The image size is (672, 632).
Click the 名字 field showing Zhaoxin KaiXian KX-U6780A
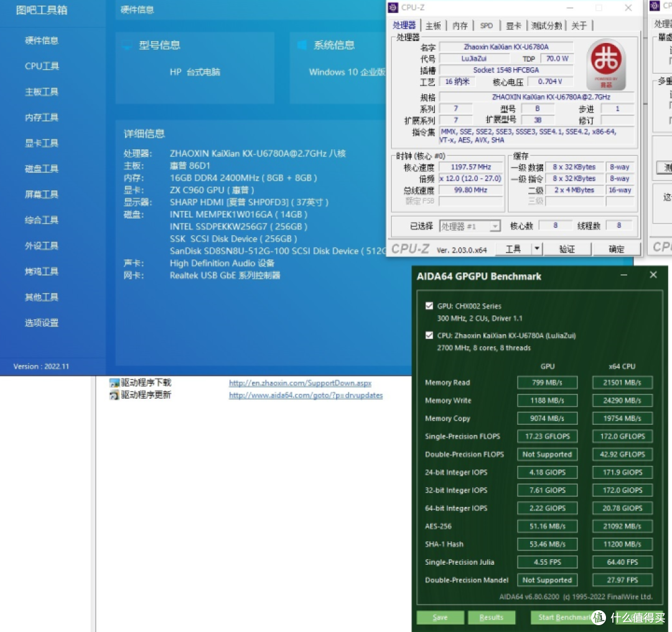tap(506, 47)
